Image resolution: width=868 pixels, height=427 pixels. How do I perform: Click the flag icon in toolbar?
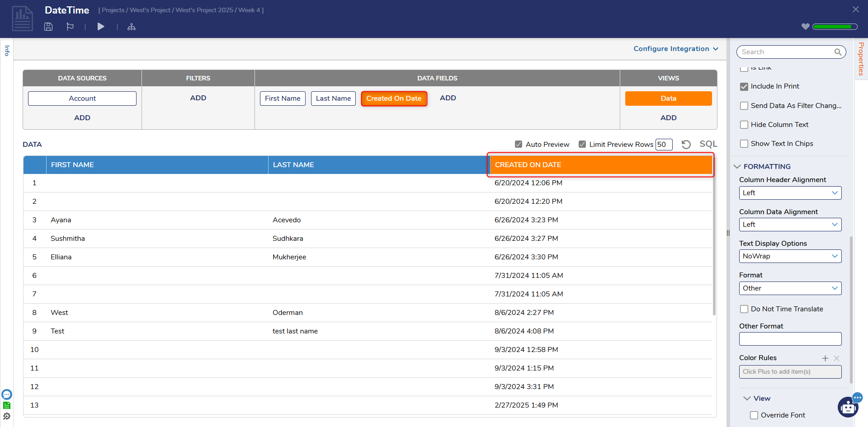point(70,27)
